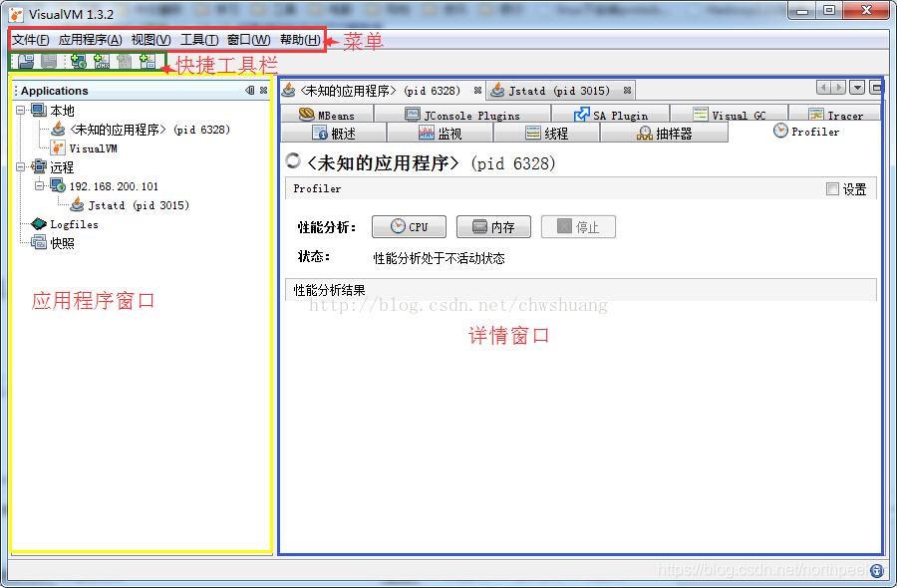Select the 本地 node in the Applications tree
The height and width of the screenshot is (588, 897).
[63, 111]
